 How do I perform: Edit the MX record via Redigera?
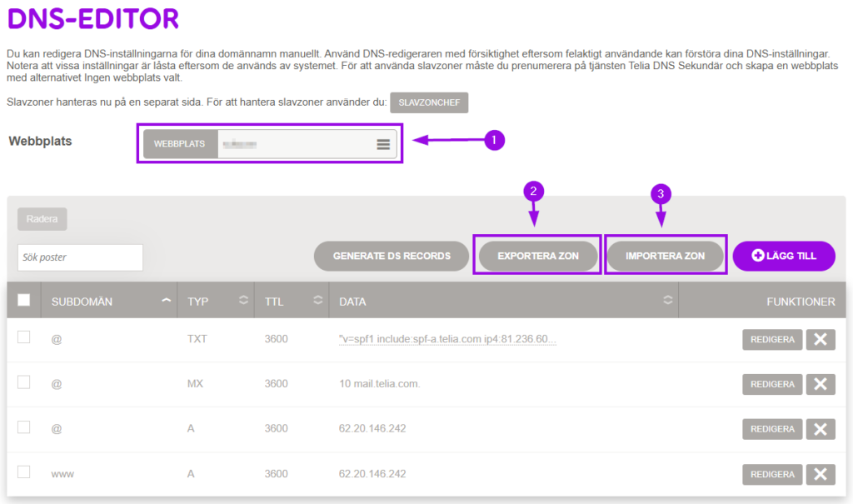772,384
